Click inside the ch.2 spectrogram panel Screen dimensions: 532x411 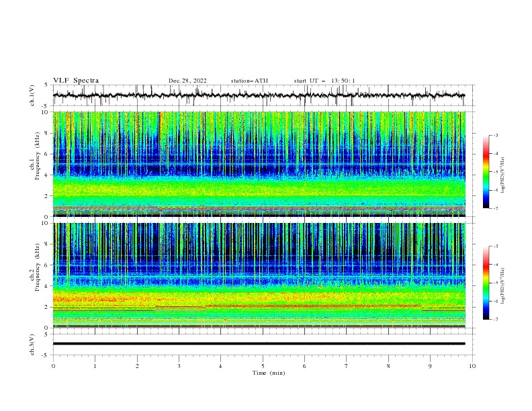[259, 275]
